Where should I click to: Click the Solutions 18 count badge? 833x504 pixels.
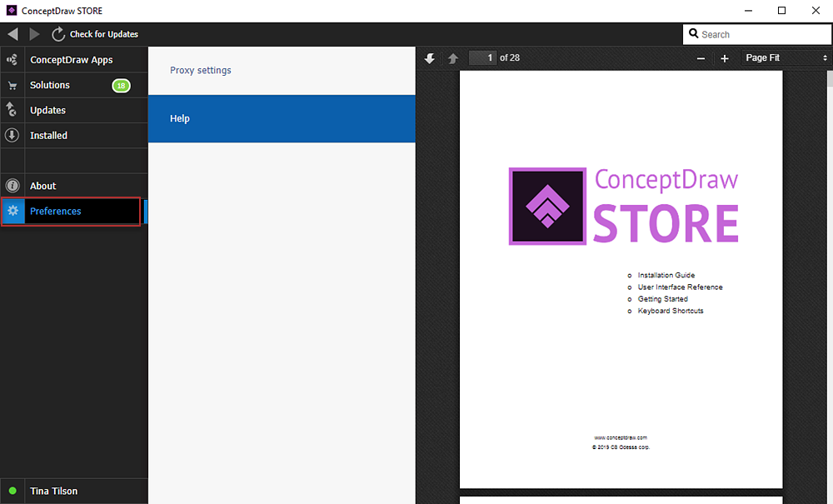[121, 86]
